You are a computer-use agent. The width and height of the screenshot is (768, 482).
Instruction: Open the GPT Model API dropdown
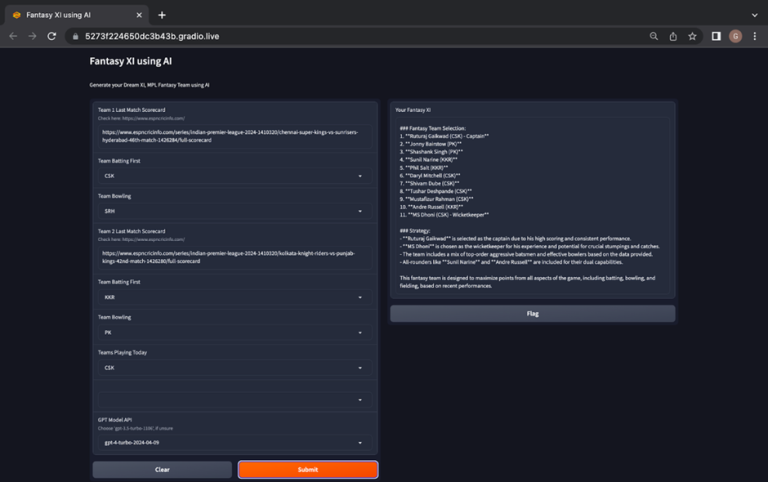coord(234,440)
